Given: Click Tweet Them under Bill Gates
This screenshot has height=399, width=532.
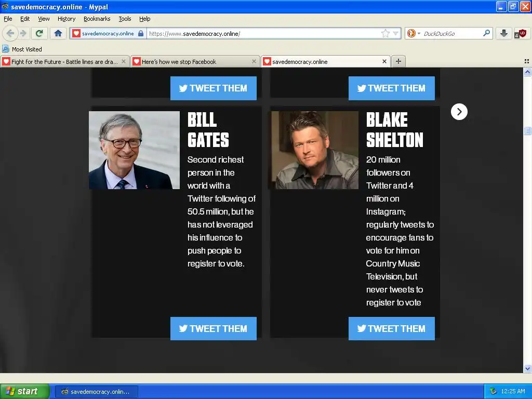Looking at the screenshot, I should tap(214, 328).
